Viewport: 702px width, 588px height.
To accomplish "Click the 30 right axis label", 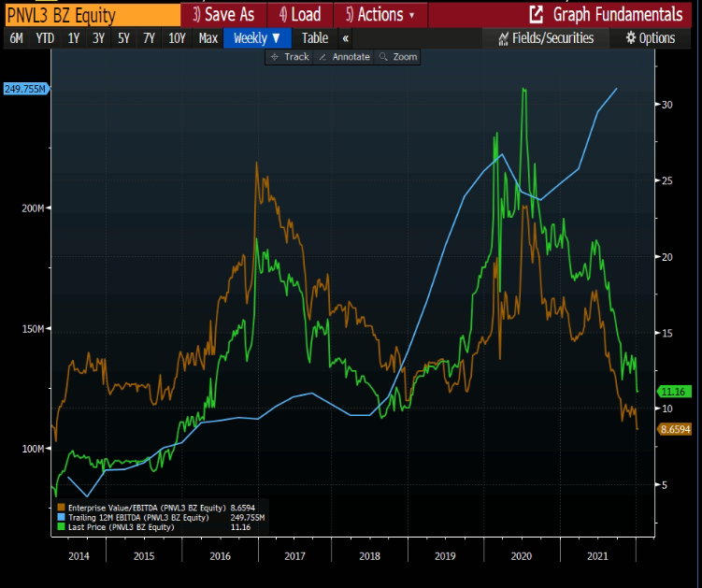I will click(667, 105).
